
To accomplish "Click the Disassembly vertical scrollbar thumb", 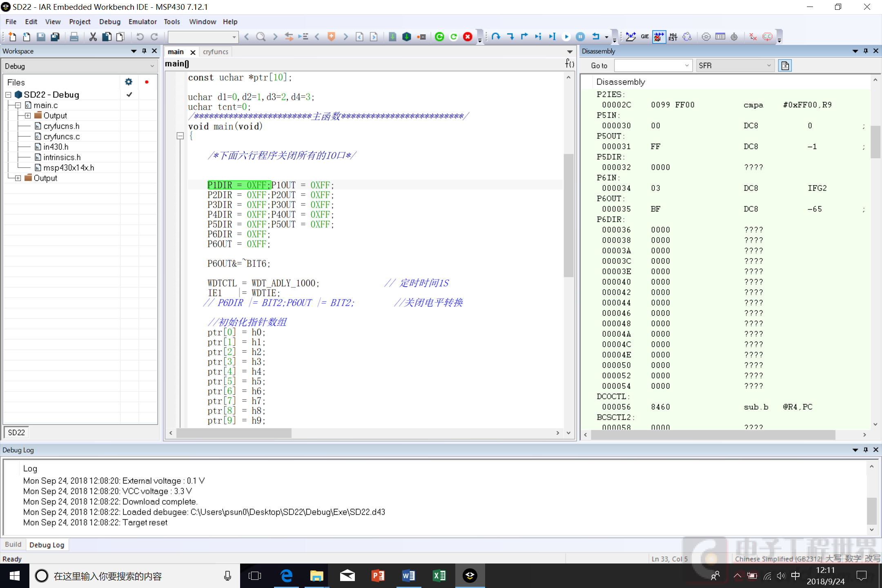I will (x=875, y=142).
